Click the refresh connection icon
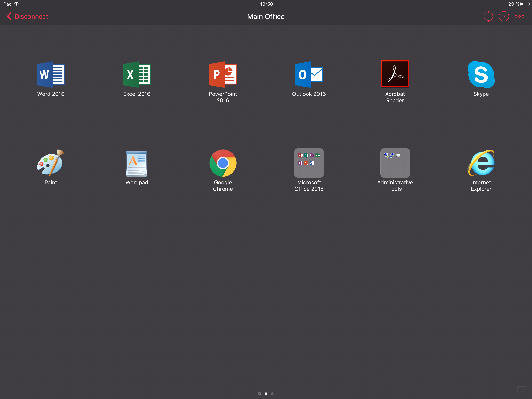Screen dimensions: 532x399 488,16
